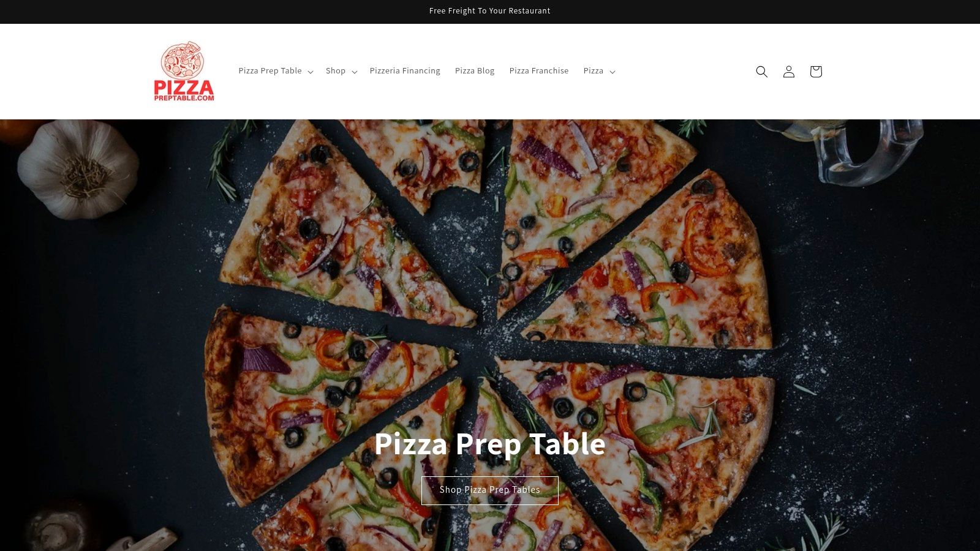Click the Pizza Prep Table hero heading
Image resolution: width=980 pixels, height=551 pixels.
tap(490, 444)
